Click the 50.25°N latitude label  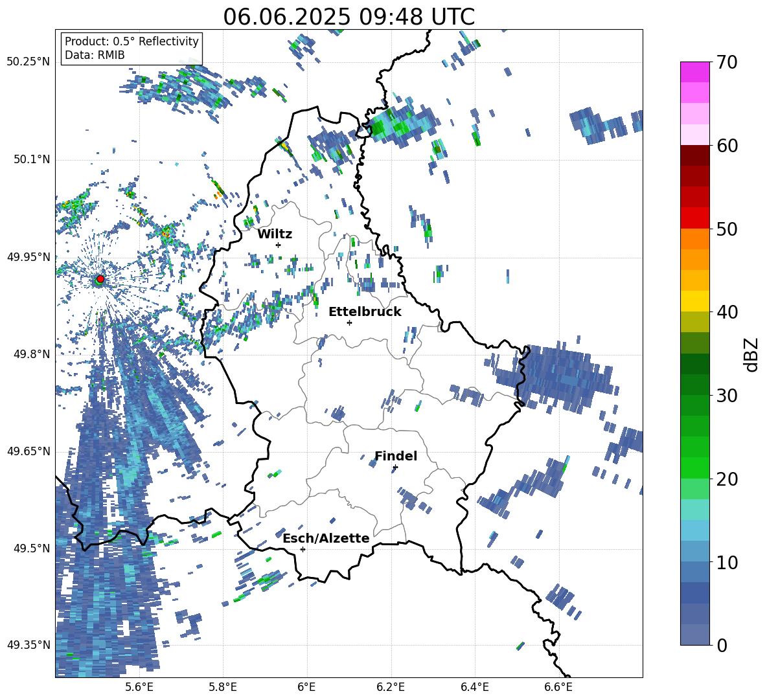coord(29,62)
